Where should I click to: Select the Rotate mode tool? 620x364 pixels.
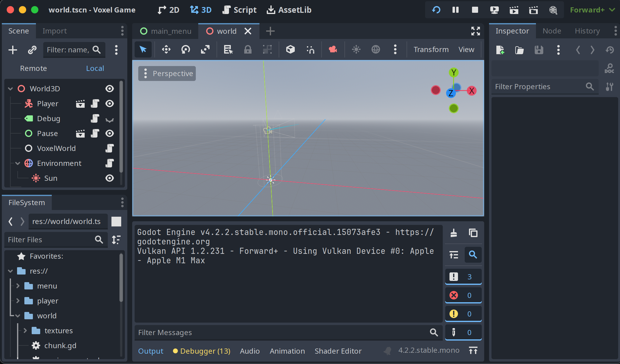[x=185, y=49]
